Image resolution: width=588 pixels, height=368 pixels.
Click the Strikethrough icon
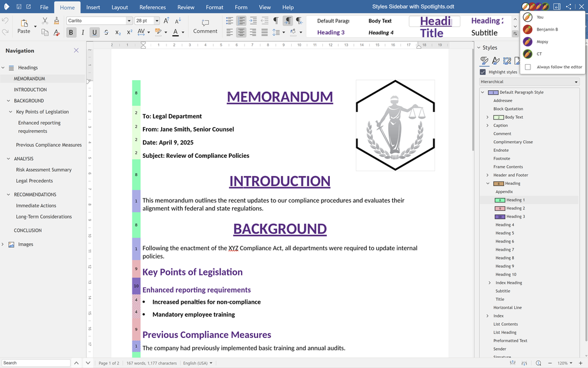click(106, 32)
